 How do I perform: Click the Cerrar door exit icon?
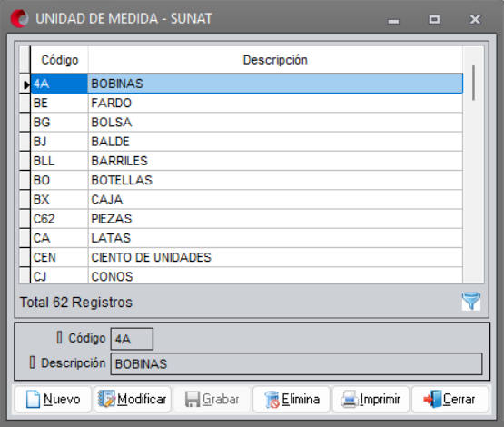(x=432, y=400)
